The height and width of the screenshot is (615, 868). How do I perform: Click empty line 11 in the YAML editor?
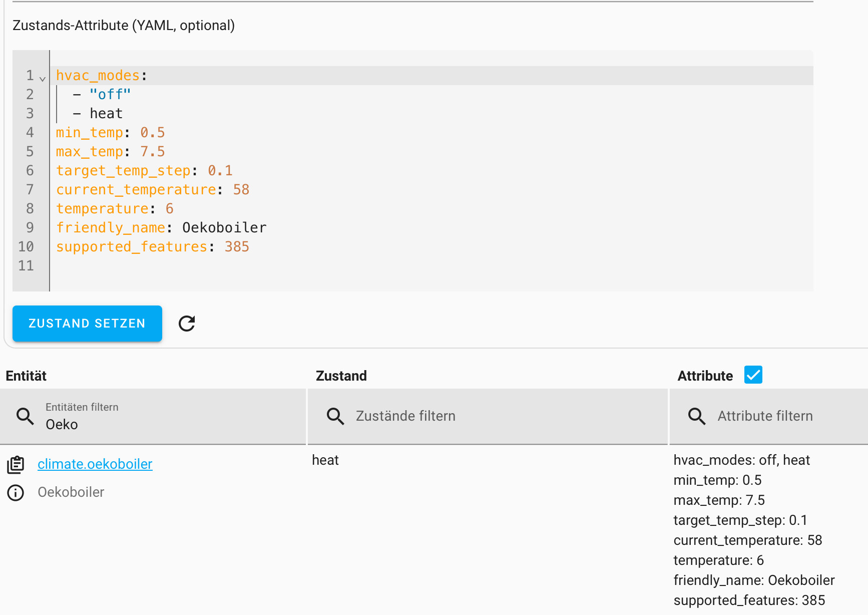(x=431, y=266)
